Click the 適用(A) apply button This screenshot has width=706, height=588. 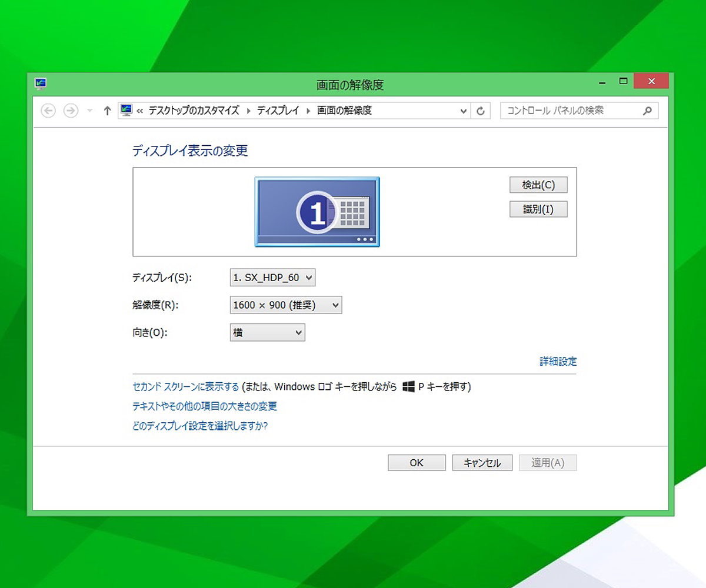click(548, 463)
